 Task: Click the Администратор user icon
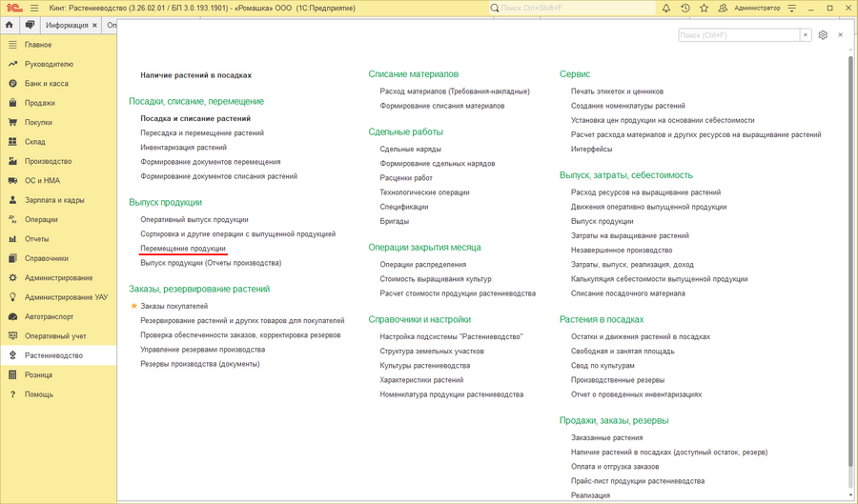click(x=723, y=9)
